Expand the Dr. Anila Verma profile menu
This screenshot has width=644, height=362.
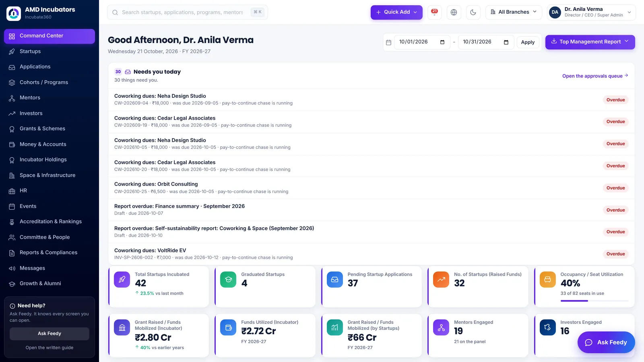click(x=591, y=12)
